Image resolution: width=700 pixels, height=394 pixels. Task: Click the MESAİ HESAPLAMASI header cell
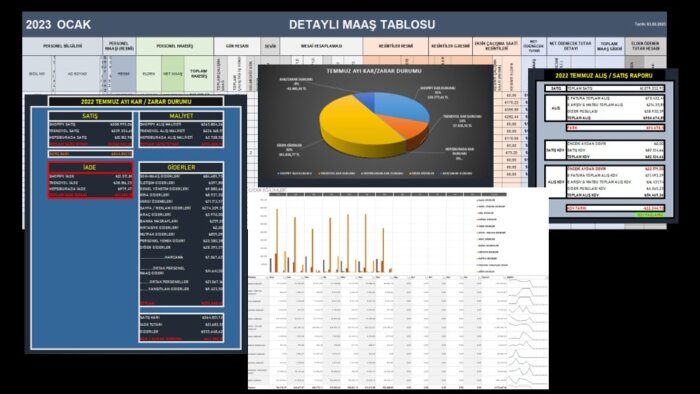tap(321, 46)
